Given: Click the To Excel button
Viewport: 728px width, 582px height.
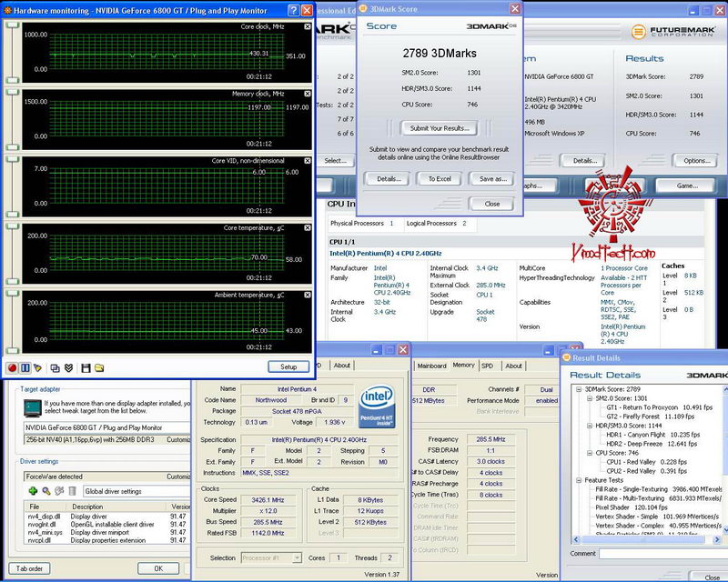Looking at the screenshot, I should (440, 178).
